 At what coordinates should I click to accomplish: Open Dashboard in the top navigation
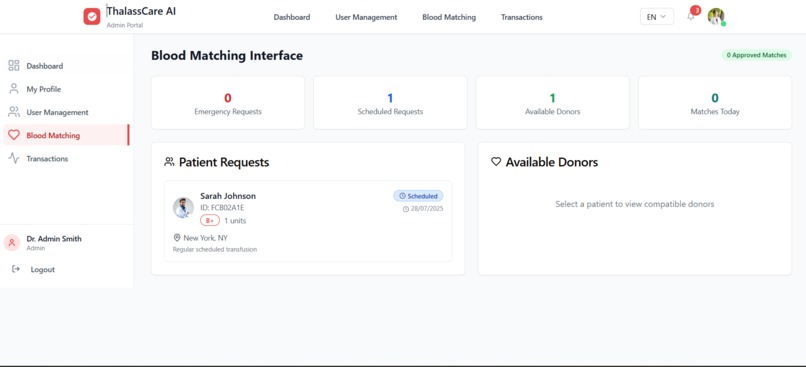click(x=291, y=17)
